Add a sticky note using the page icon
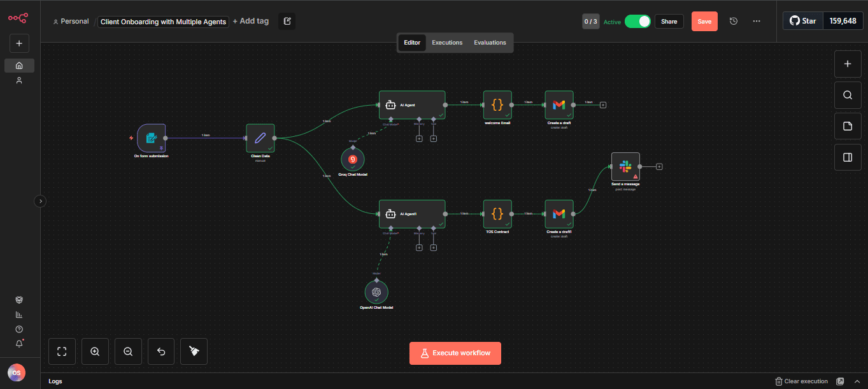The height and width of the screenshot is (389, 868). pos(847,125)
